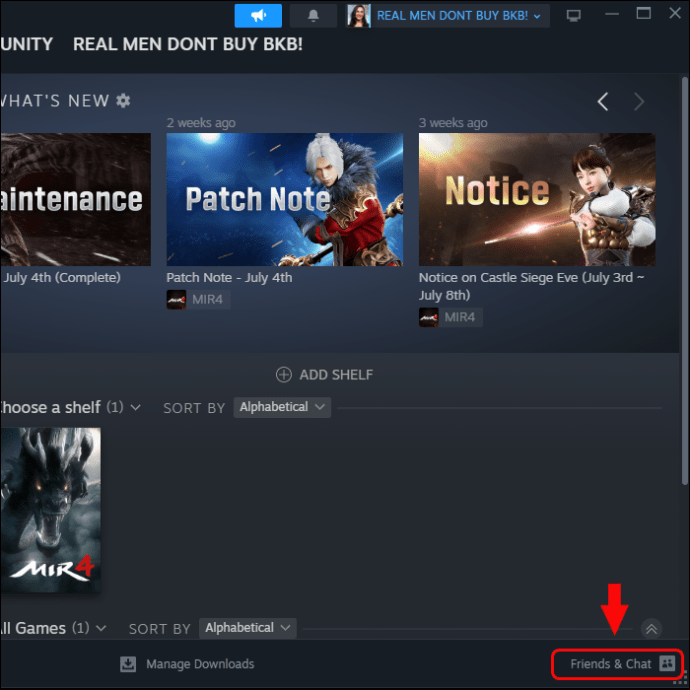Click the 'July 4th (Complete)' caption
The height and width of the screenshot is (690, 690).
click(x=61, y=278)
